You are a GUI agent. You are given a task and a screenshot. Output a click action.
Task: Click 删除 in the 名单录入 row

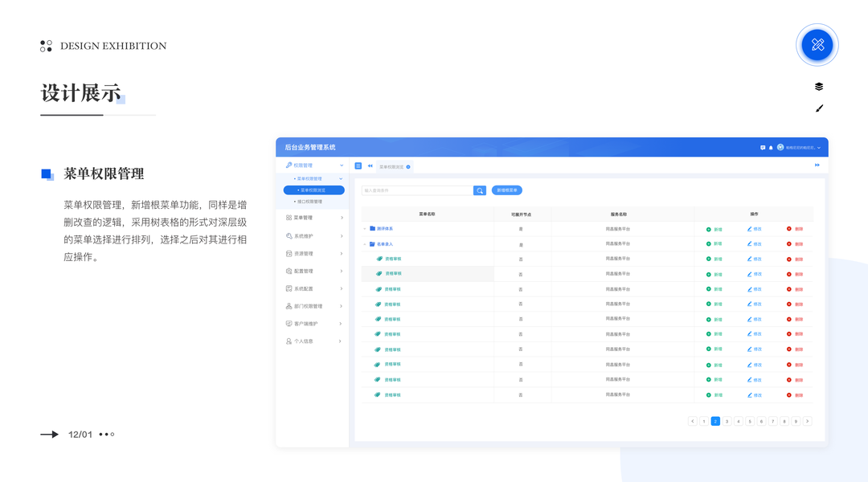[x=795, y=244]
